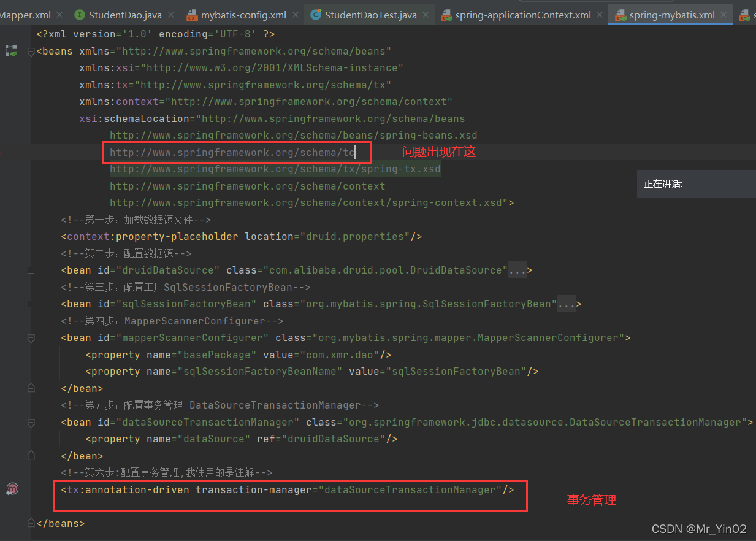
Task: Click the MyBatis gutter icon beside tx:annotation-driven
Action: (x=11, y=489)
